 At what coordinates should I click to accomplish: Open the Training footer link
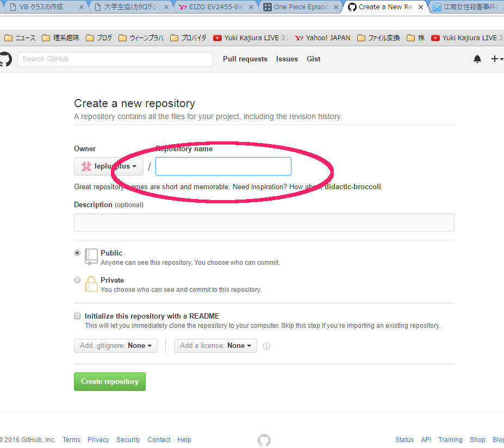coord(450,440)
